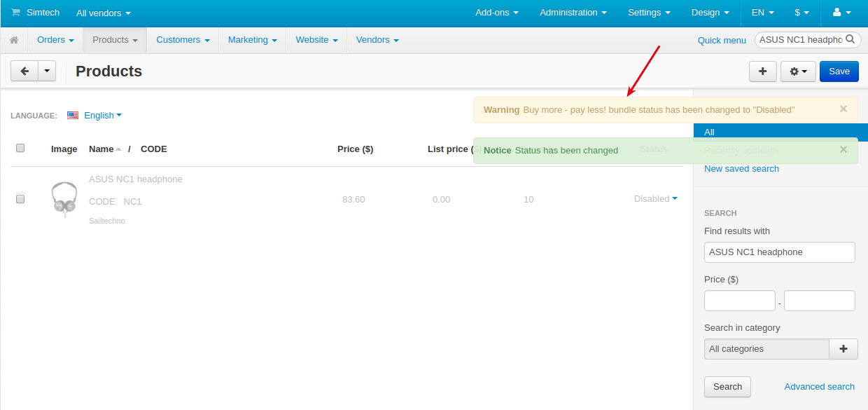The image size is (868, 410).
Task: Click the 83.60 price value
Action: 353,200
